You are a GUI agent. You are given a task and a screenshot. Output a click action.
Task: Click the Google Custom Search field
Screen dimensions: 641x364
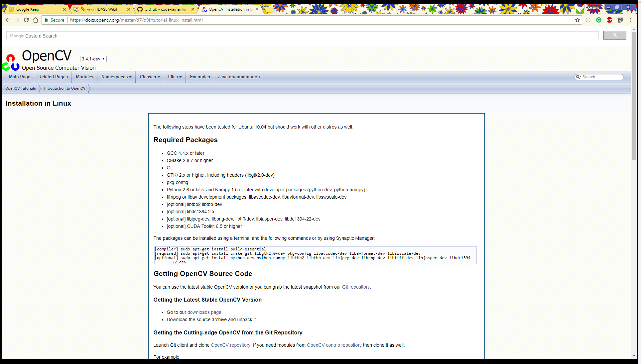point(302,36)
